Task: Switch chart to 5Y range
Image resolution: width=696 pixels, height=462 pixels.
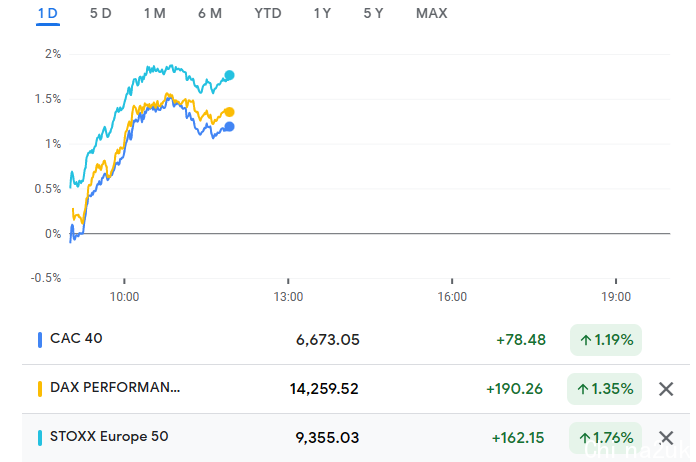Action: pos(373,13)
